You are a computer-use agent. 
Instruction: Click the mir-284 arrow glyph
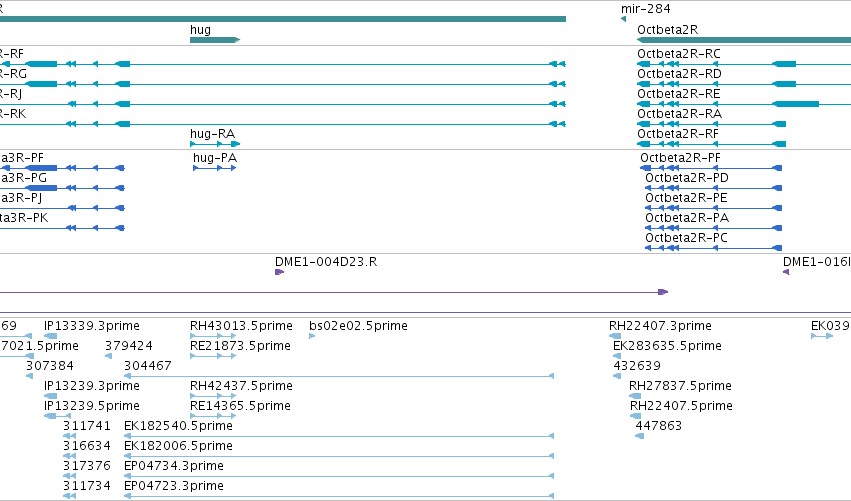(x=623, y=19)
